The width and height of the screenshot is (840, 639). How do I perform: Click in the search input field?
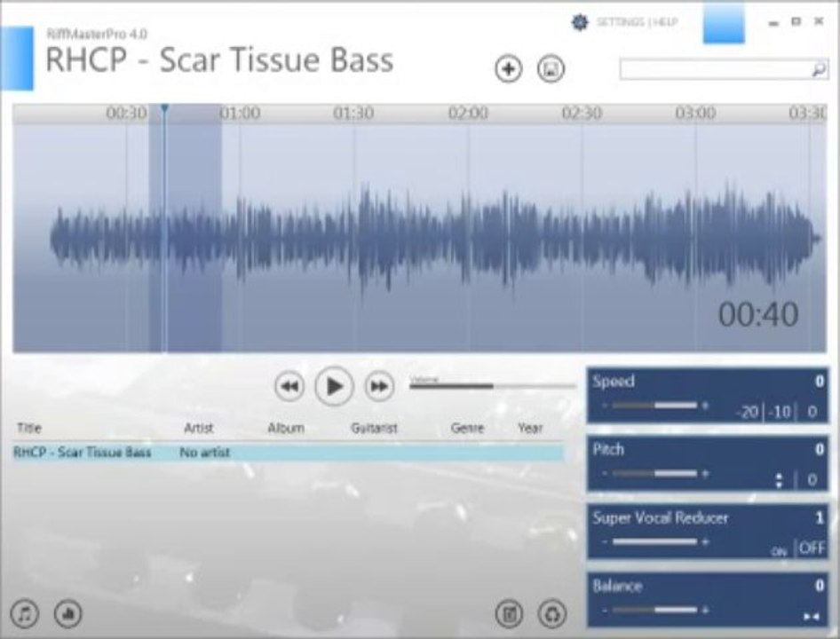(715, 69)
